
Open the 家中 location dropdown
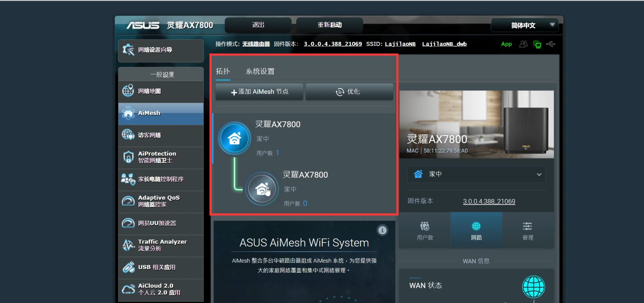(x=476, y=174)
